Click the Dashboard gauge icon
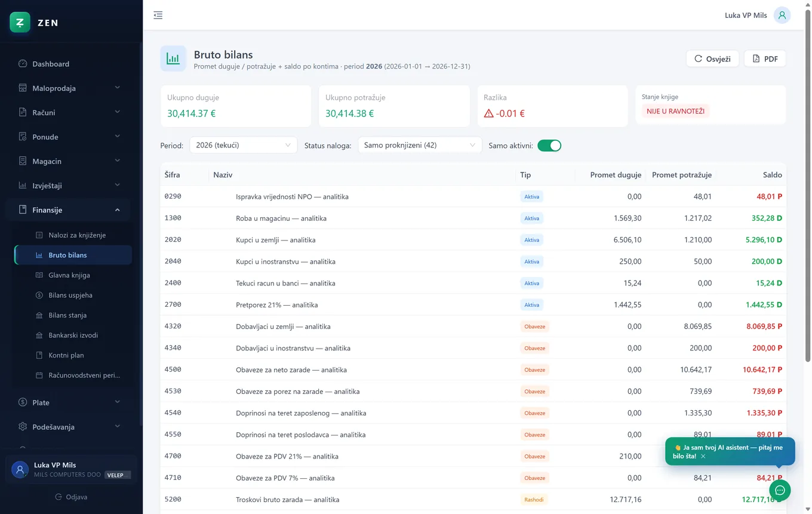This screenshot has width=812, height=514. click(x=23, y=64)
